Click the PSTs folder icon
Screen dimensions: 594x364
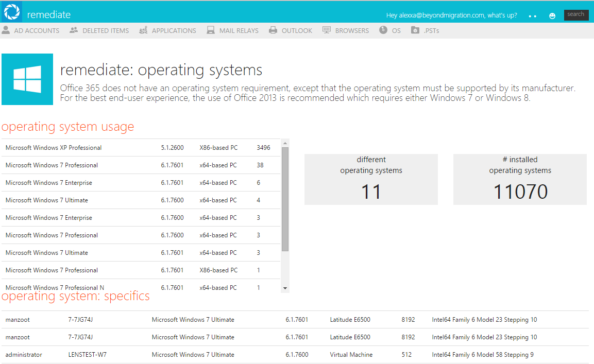tap(415, 30)
